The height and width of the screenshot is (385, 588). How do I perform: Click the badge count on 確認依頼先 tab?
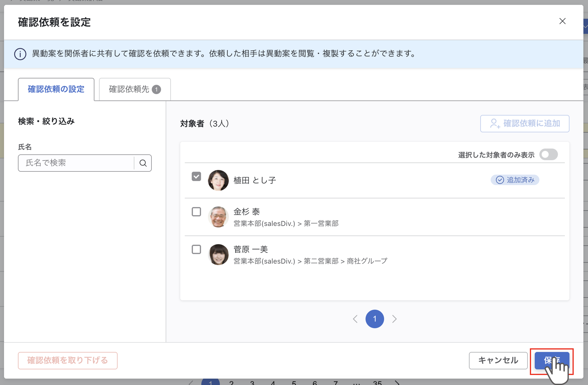click(x=156, y=89)
